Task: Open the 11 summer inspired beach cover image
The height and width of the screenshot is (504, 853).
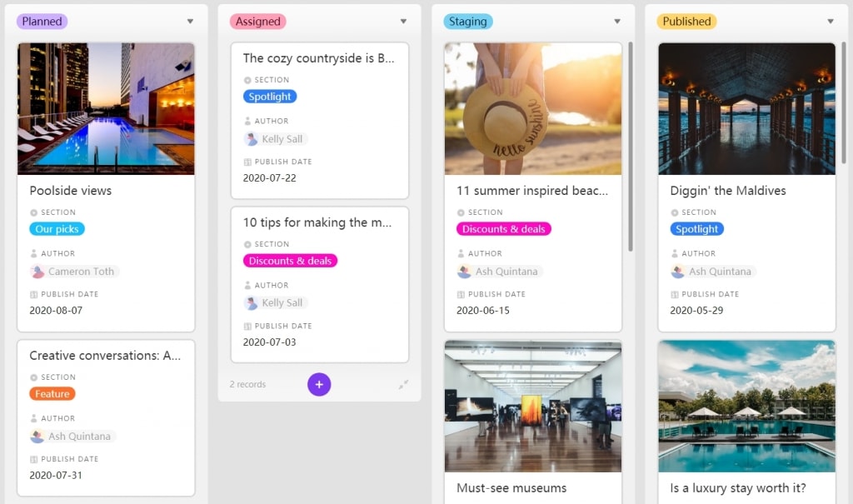Action: tap(533, 109)
